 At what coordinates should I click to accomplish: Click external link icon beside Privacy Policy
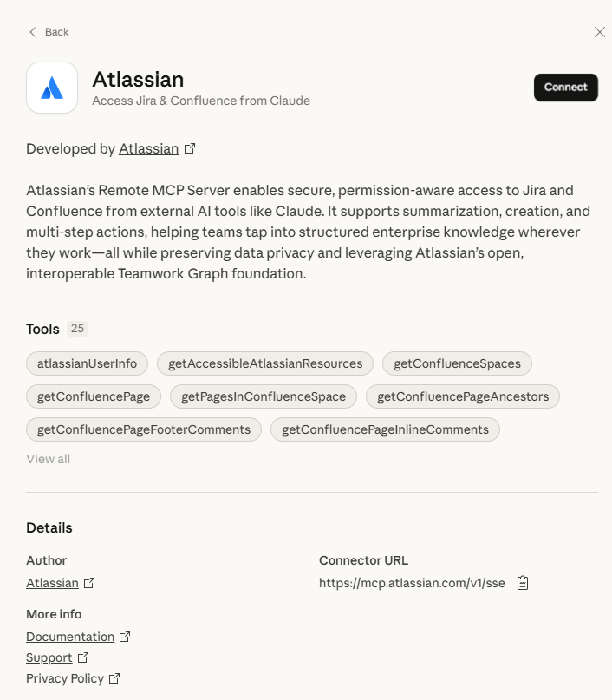click(x=114, y=678)
